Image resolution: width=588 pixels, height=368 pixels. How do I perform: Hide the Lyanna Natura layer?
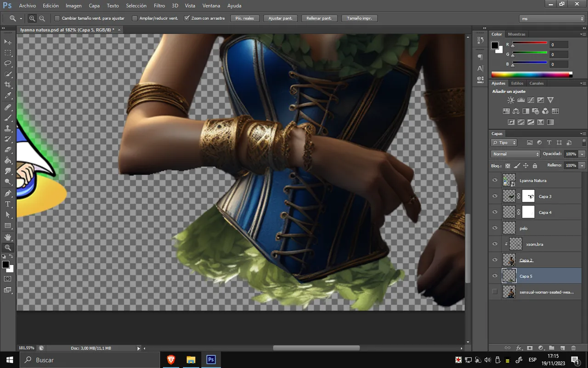pyautogui.click(x=495, y=180)
